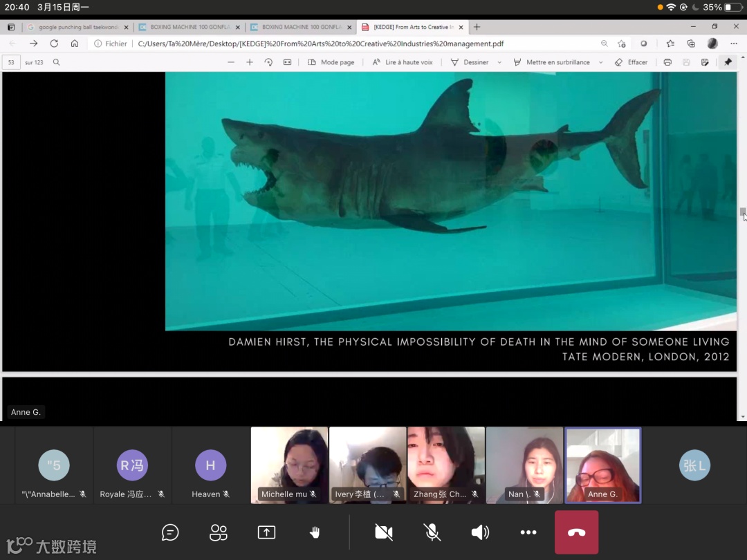Image resolution: width=747 pixels, height=560 pixels.
Task: Select the Dessiner drawing tool
Action: tap(470, 62)
